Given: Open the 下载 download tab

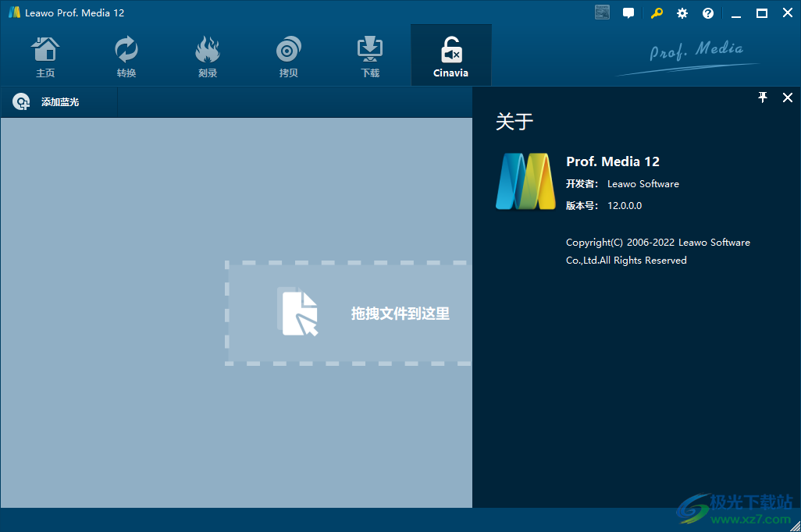Looking at the screenshot, I should (x=370, y=56).
